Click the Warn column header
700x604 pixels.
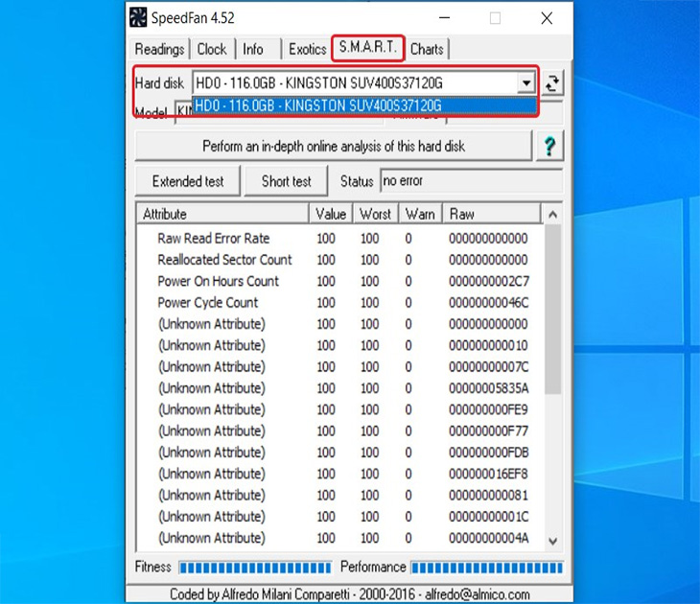420,214
